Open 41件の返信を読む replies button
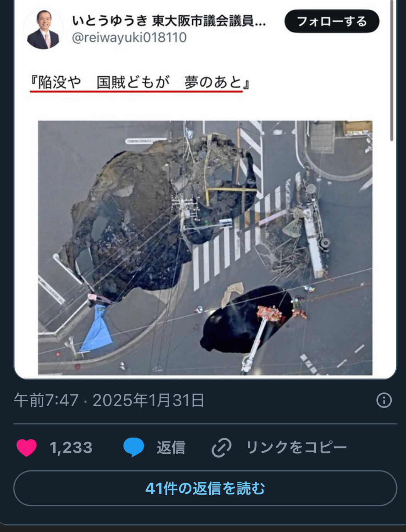The height and width of the screenshot is (532, 406). (205, 488)
